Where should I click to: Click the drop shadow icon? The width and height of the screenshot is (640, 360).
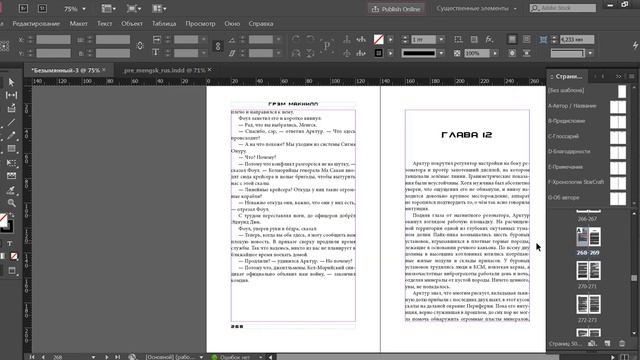click(474, 39)
